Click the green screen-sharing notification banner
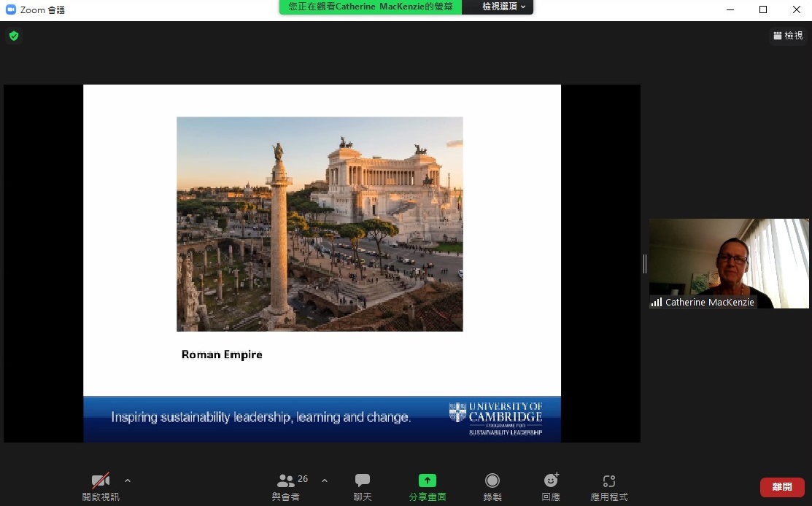The image size is (812, 506). 370,7
